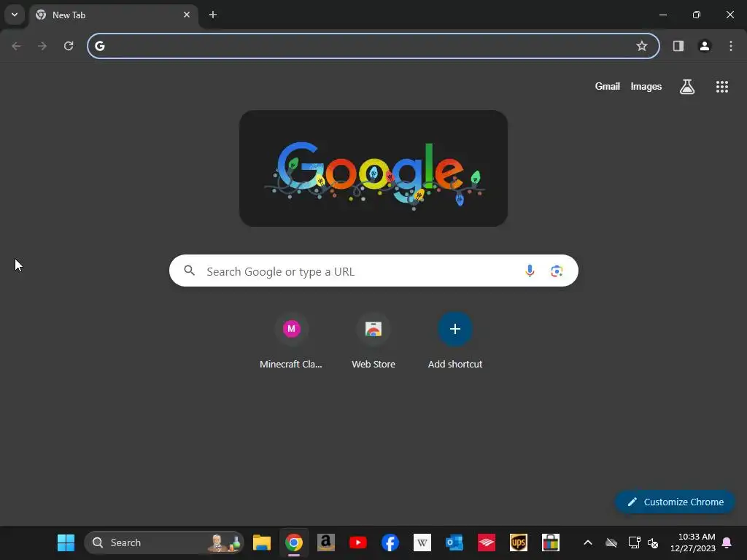Open the tab search dropdown arrow
Image resolution: width=747 pixels, height=560 pixels.
pos(15,15)
